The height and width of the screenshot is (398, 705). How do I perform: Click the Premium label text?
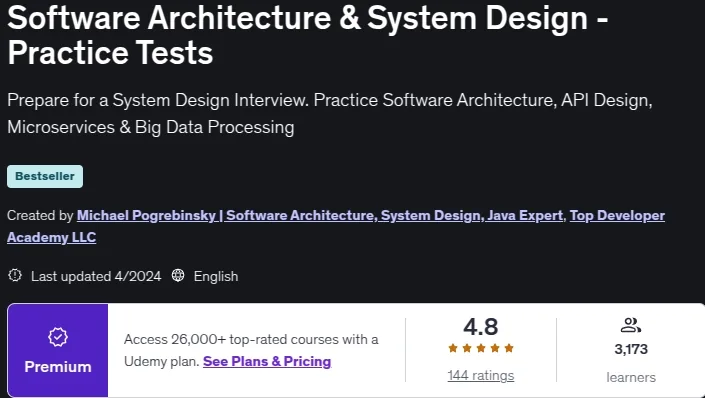click(58, 367)
